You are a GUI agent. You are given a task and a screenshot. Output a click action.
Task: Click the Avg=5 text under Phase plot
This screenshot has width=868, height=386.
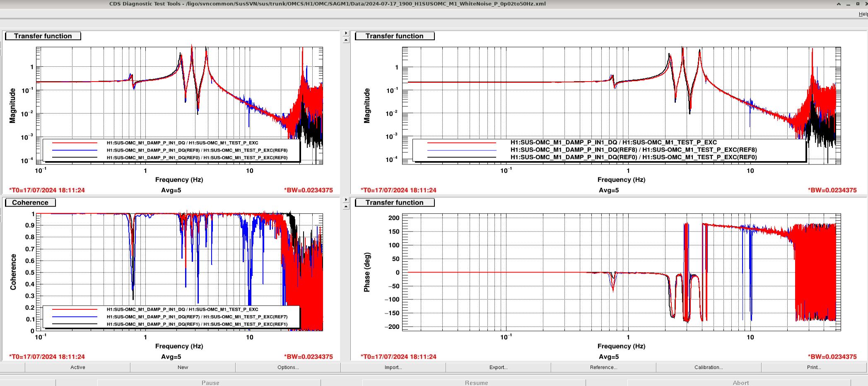click(x=609, y=357)
